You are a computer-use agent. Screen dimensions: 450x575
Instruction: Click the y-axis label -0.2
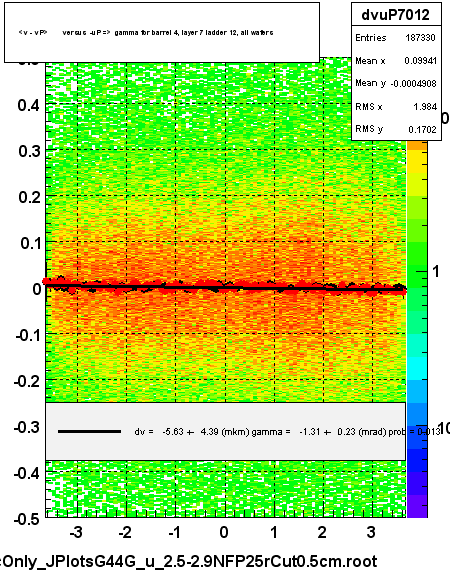28,381
